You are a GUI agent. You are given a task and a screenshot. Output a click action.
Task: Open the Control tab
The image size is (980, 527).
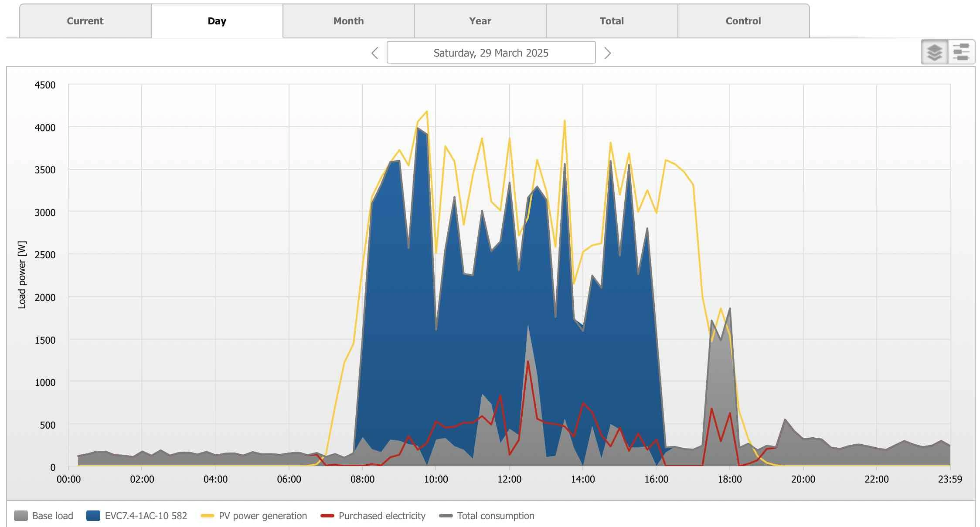[742, 20]
